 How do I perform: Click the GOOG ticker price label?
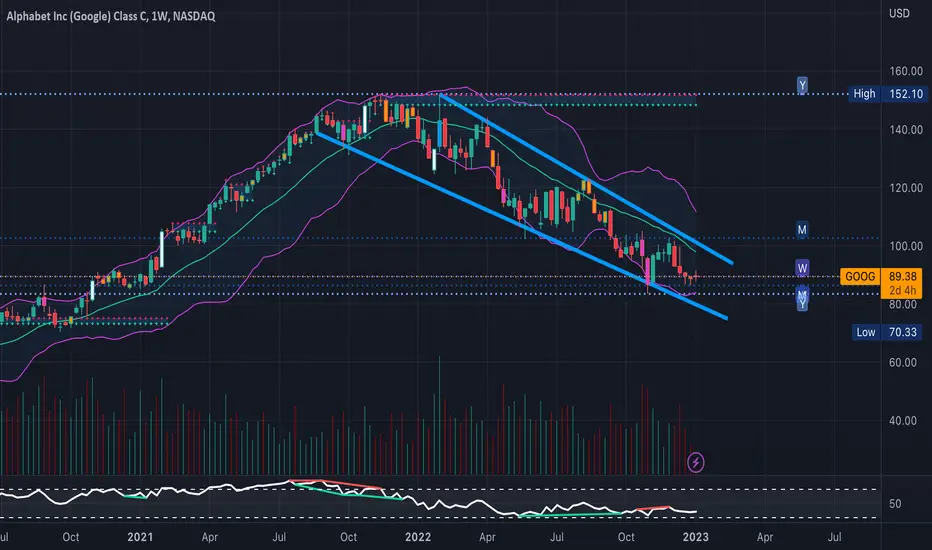[x=859, y=276]
